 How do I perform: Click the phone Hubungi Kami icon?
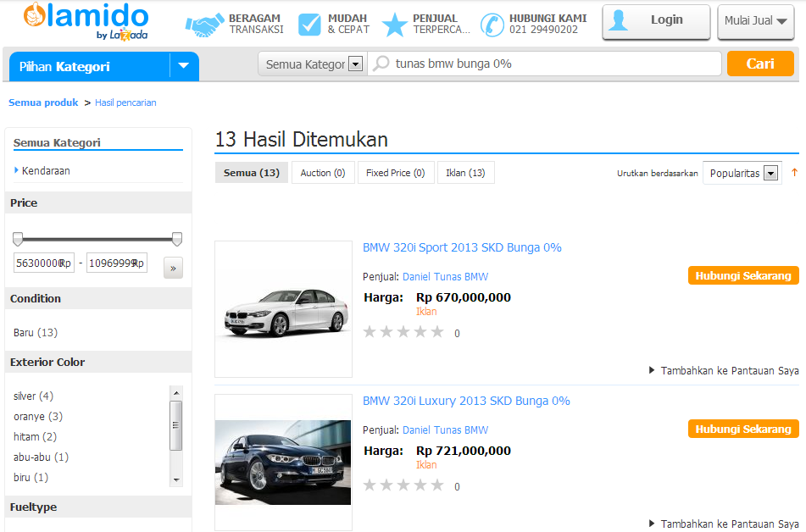pos(492,25)
